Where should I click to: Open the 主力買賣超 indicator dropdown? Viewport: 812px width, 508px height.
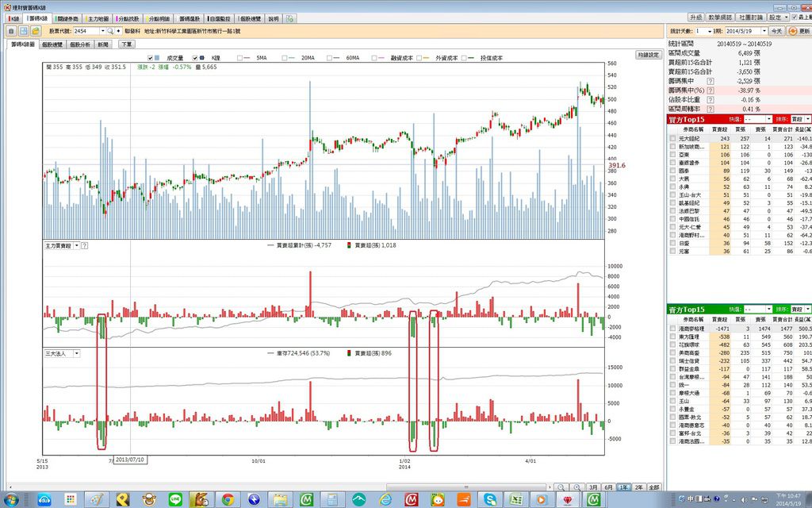pos(77,246)
